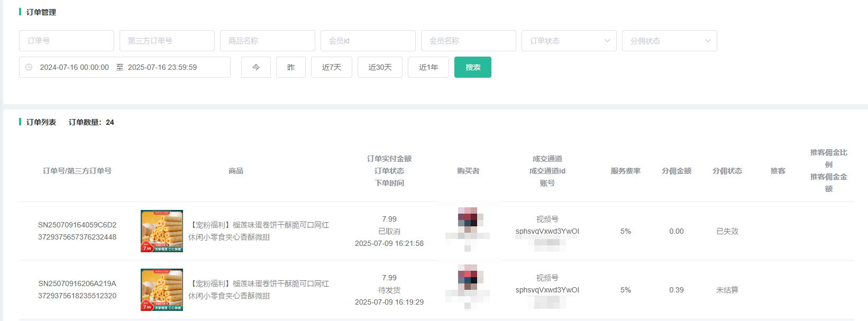The height and width of the screenshot is (321, 868).
Task: Click the 会员名称 input field
Action: (469, 41)
